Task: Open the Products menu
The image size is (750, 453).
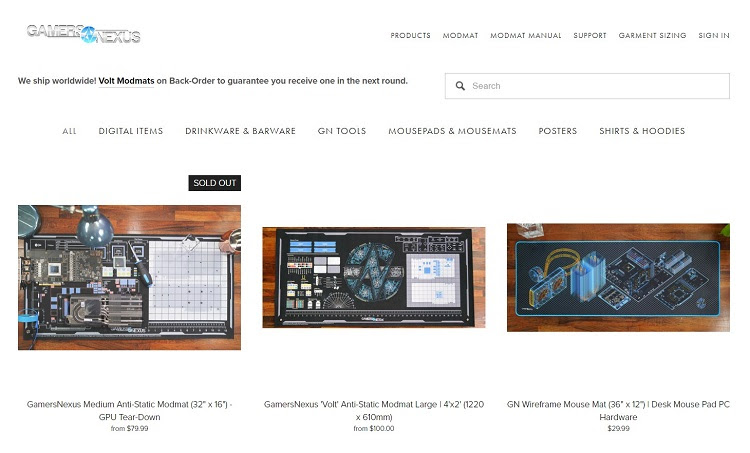Action: [410, 35]
